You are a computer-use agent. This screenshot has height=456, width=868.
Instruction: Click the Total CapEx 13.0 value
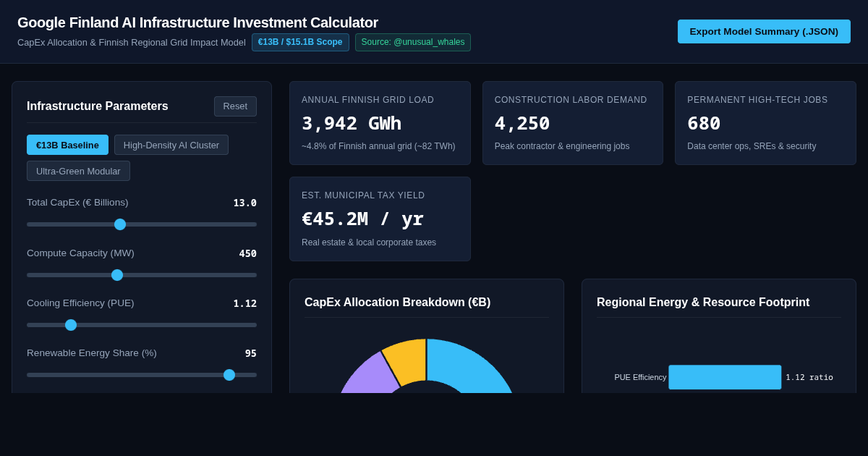point(244,203)
